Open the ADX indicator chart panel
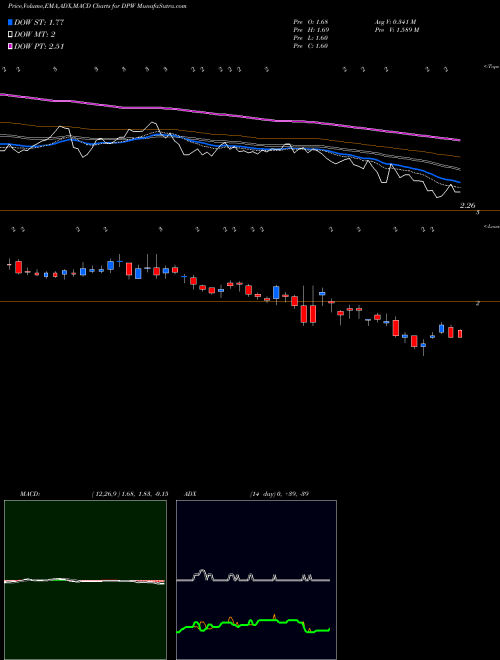This screenshot has height=660, width=500. pos(256,580)
